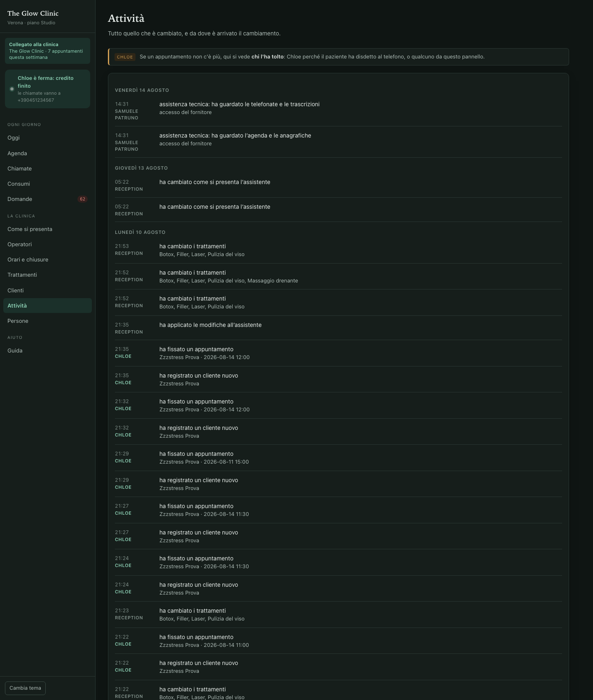
Task: Click the orange CHLOE tag in notice banner
Action: coord(125,57)
